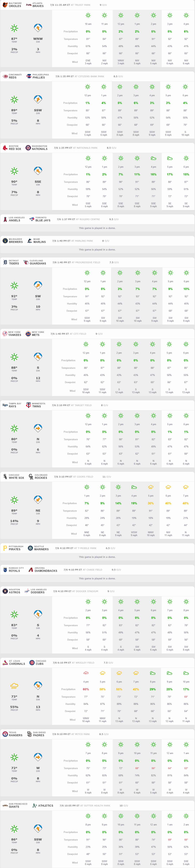195x868 pixels.
Task: Click the Cincinnati Reds team logo
Action: click(5, 76)
